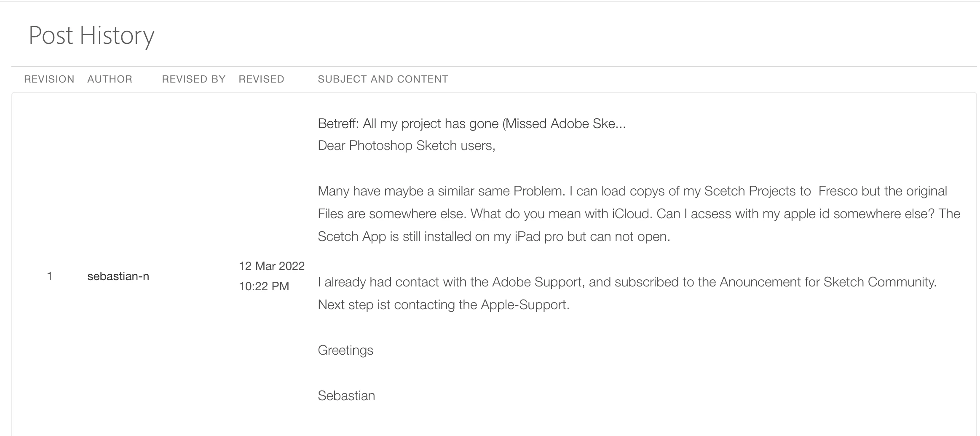
Task: Click revision number 1 in the table
Action: pyautogui.click(x=50, y=276)
